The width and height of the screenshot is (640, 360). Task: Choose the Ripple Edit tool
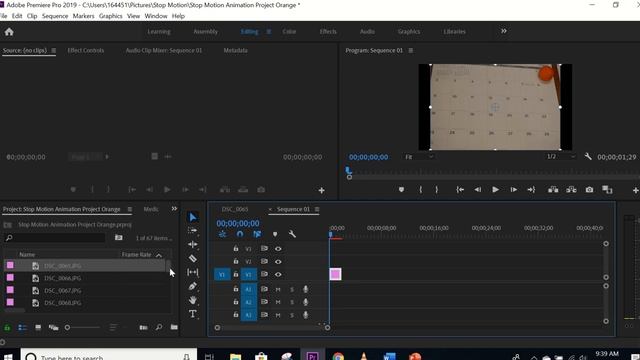click(x=193, y=244)
